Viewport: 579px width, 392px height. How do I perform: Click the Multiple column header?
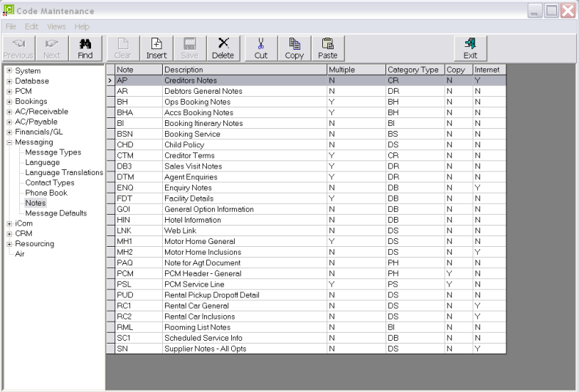coord(356,70)
